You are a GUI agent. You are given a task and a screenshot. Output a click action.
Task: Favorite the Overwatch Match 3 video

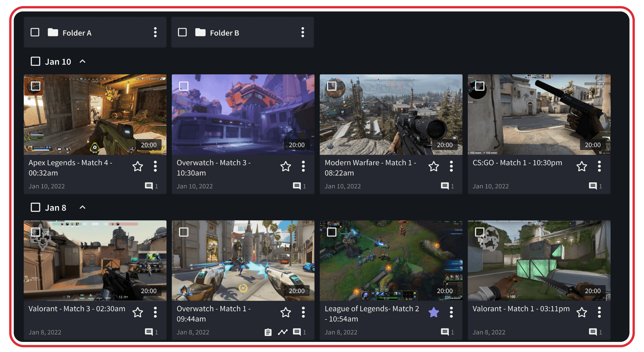[x=286, y=166]
